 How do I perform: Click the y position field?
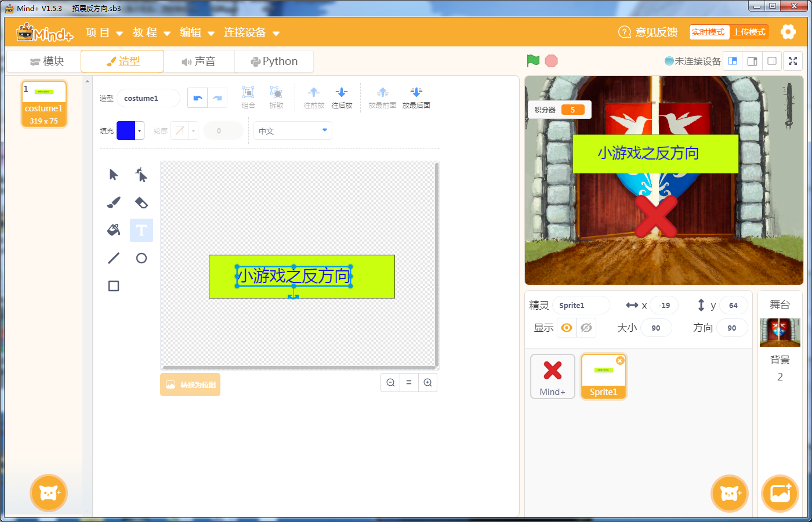tap(733, 305)
